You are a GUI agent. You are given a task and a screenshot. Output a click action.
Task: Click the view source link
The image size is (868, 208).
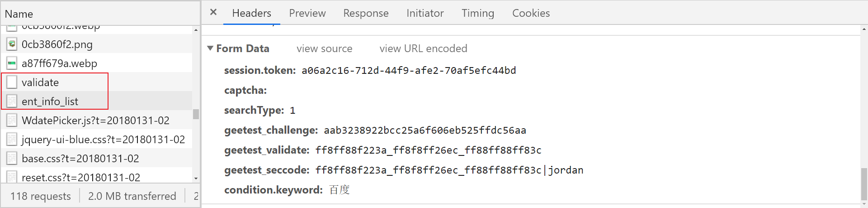coord(325,48)
